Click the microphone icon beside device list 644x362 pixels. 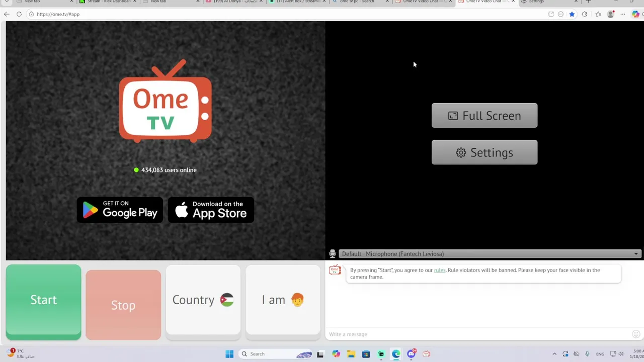click(x=332, y=254)
